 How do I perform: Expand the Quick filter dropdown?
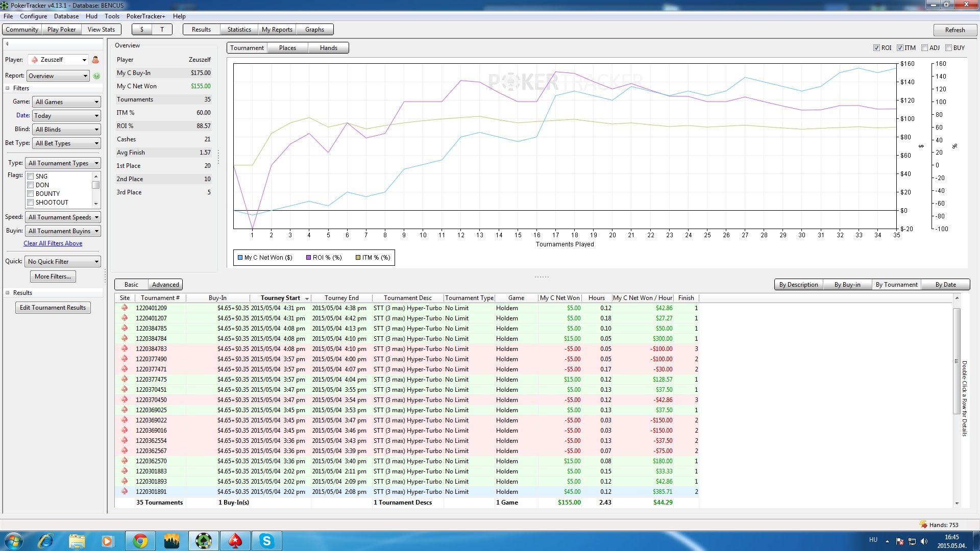(63, 262)
